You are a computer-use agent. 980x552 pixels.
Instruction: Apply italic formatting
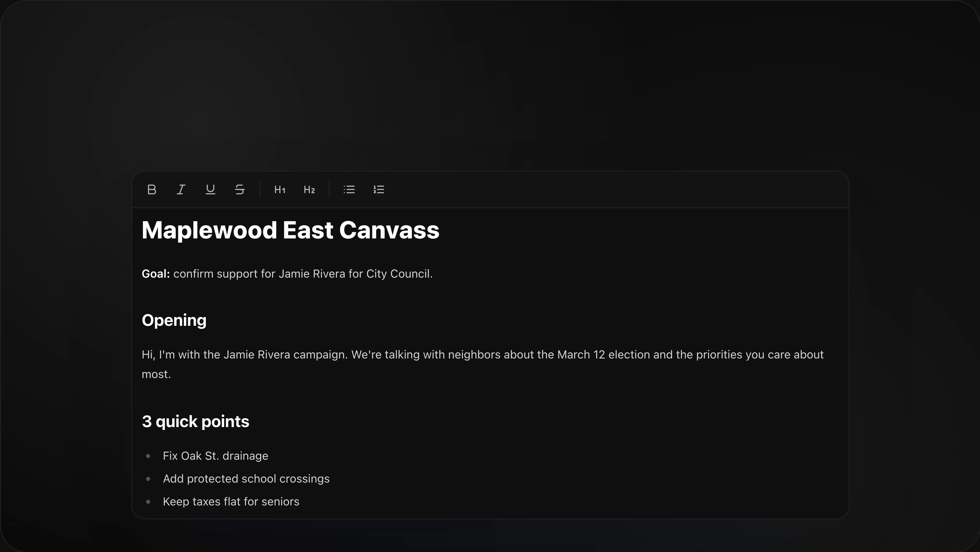181,190
